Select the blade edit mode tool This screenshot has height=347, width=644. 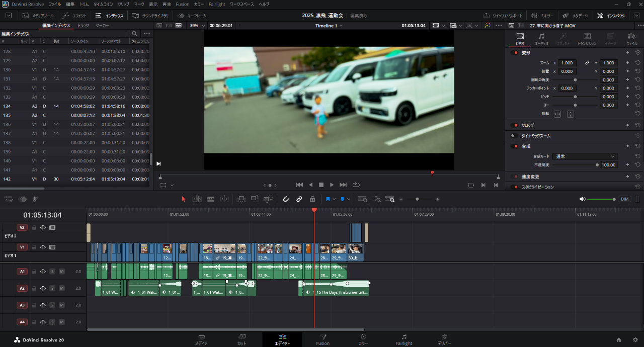click(210, 199)
